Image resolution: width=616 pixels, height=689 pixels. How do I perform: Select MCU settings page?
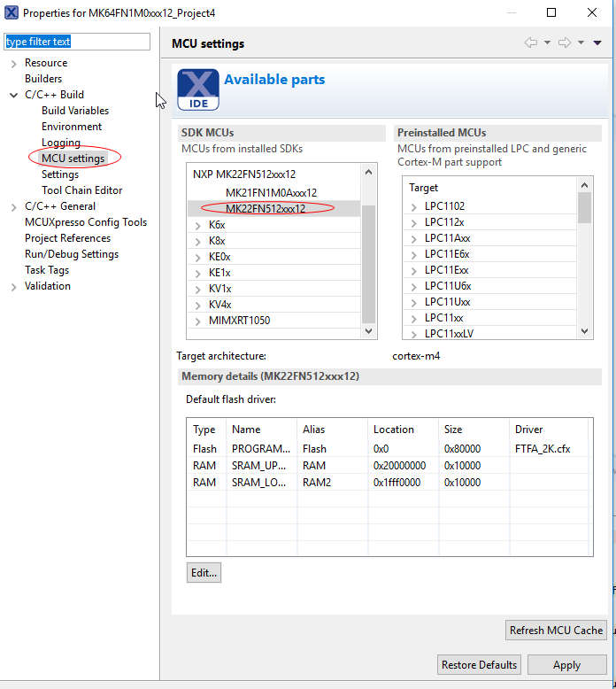(x=73, y=159)
